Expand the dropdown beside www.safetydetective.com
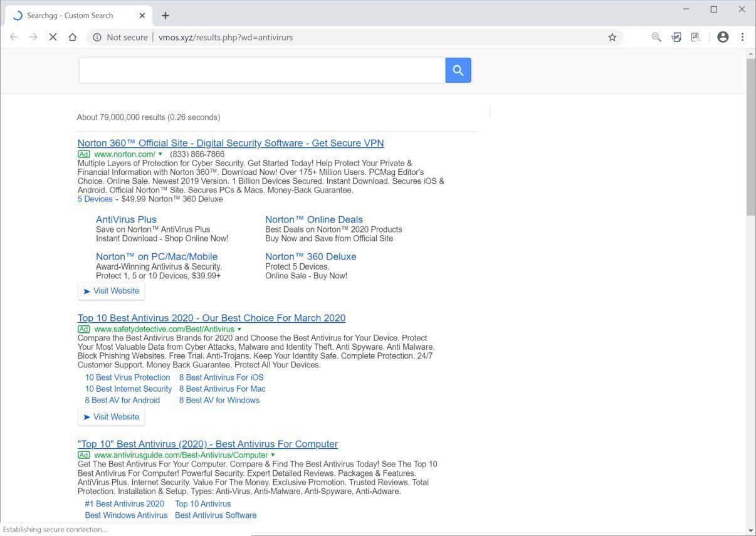756x536 pixels. click(239, 328)
